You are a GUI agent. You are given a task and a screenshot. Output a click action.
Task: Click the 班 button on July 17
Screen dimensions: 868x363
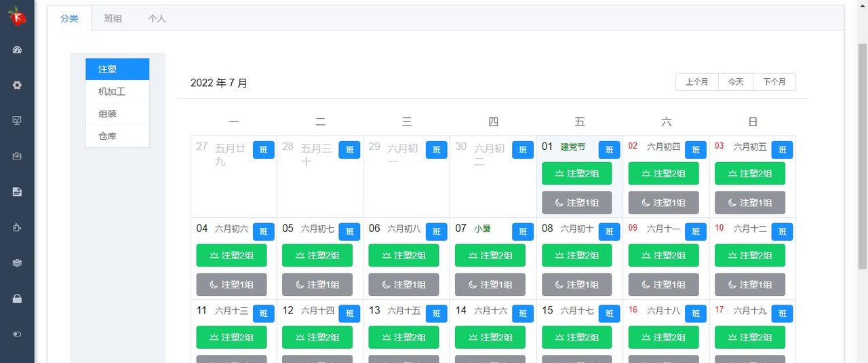click(783, 313)
